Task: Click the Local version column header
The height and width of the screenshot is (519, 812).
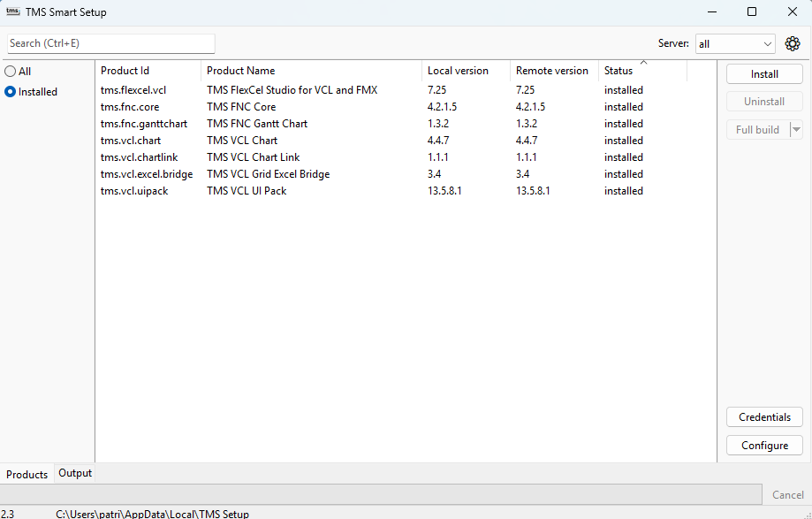Action: 458,71
